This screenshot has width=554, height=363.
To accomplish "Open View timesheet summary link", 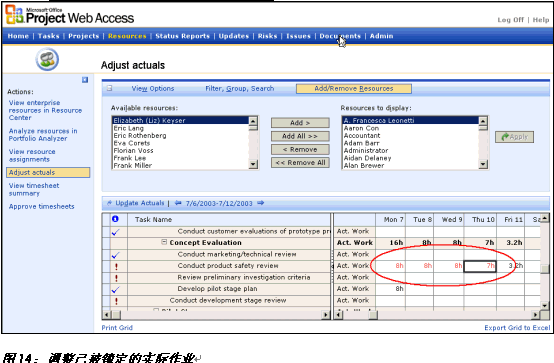I will 34,189.
